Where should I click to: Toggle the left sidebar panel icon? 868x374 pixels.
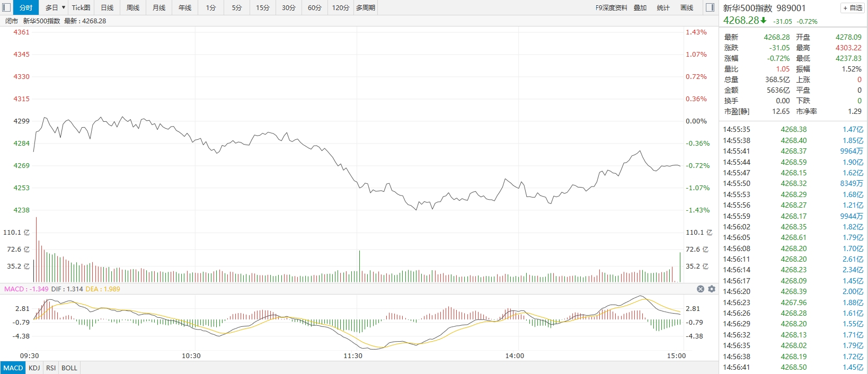point(6,7)
